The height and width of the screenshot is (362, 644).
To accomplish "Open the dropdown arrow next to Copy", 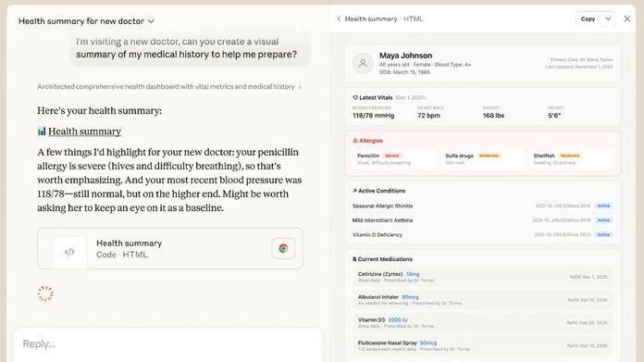I will 608,19.
